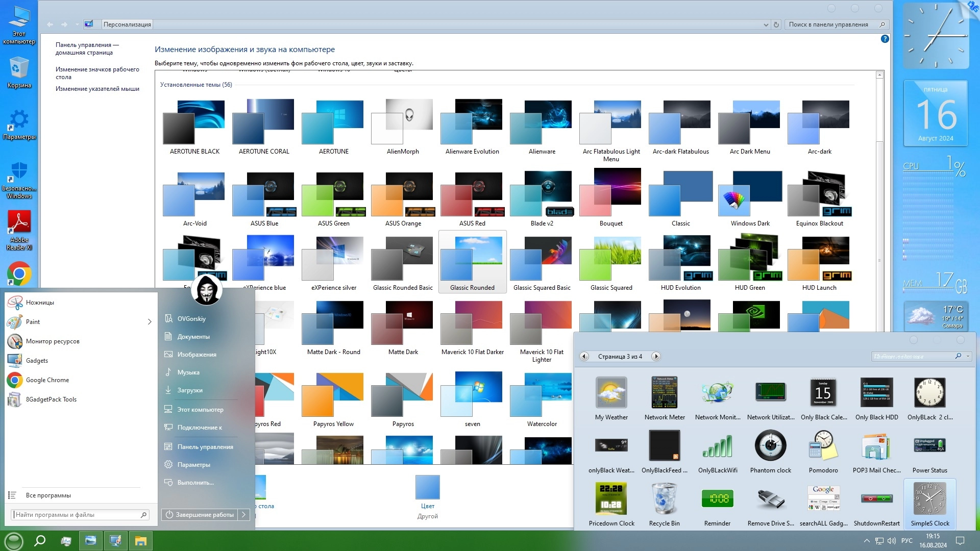
Task: Open the address bar history dropdown
Action: click(x=766, y=24)
